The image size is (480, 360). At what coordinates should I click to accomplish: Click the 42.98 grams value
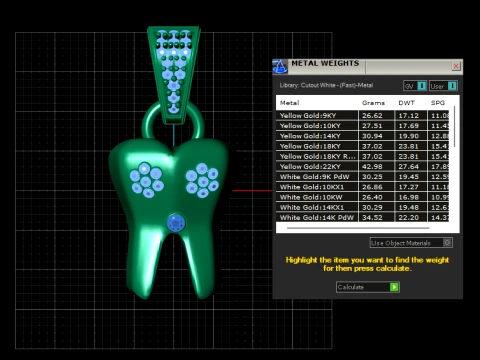[x=372, y=166]
